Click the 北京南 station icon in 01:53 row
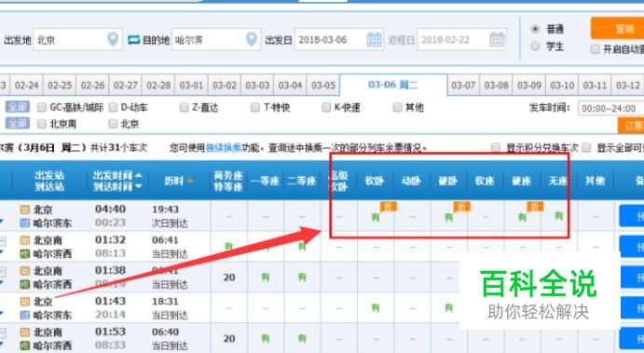The image size is (644, 353). pyautogui.click(x=24, y=333)
